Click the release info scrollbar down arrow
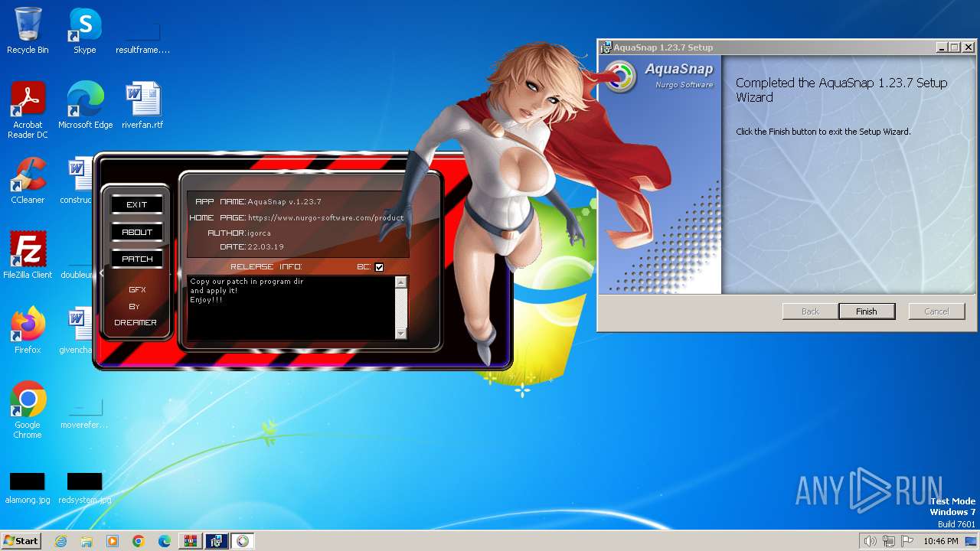This screenshot has height=551, width=980. click(400, 333)
